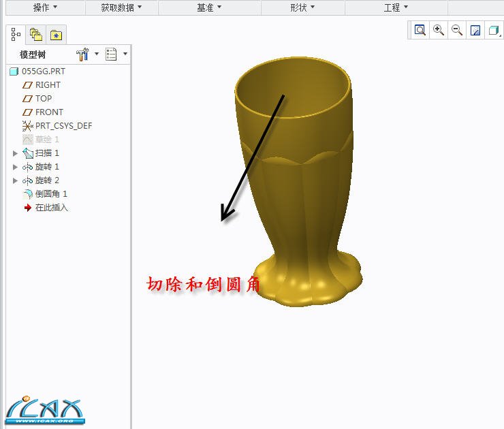Click the red insert-here arrow icon
This screenshot has width=504, height=429.
[x=28, y=208]
